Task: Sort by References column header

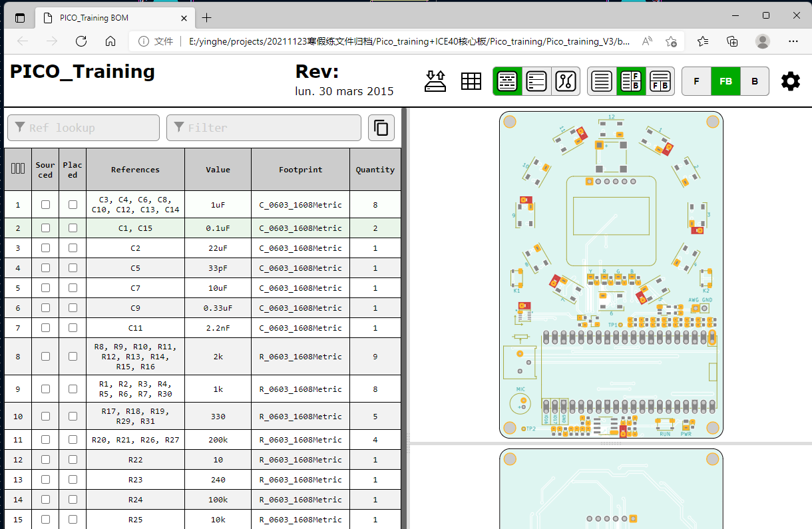Action: click(x=135, y=169)
